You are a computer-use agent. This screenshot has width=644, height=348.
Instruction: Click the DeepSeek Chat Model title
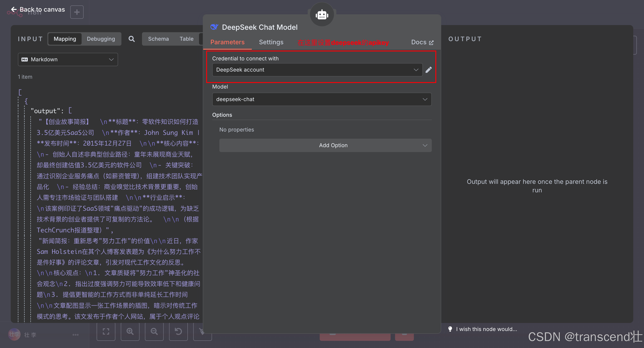[260, 27]
